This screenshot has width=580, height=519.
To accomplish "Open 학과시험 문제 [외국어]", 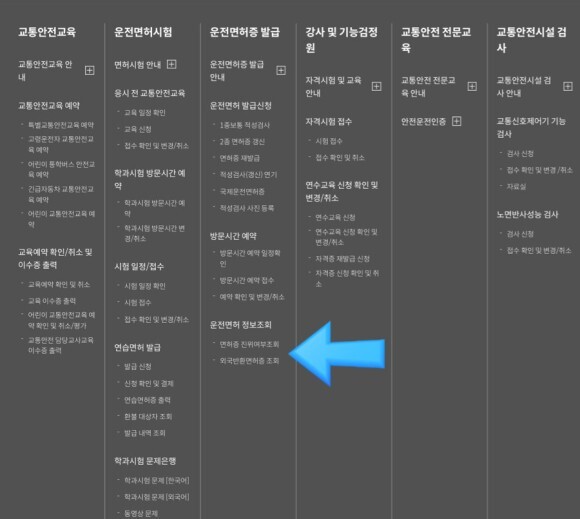I will click(x=156, y=497).
